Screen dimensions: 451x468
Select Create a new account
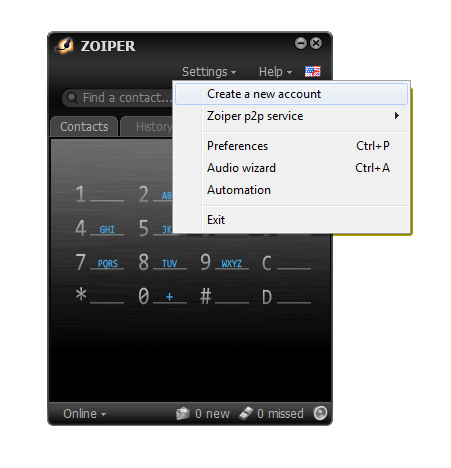pos(292,94)
